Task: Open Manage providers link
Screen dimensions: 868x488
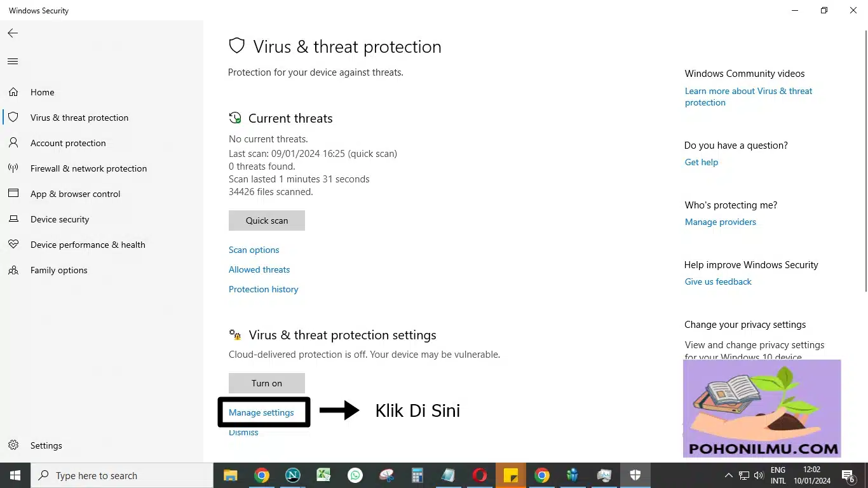Action: tap(721, 222)
